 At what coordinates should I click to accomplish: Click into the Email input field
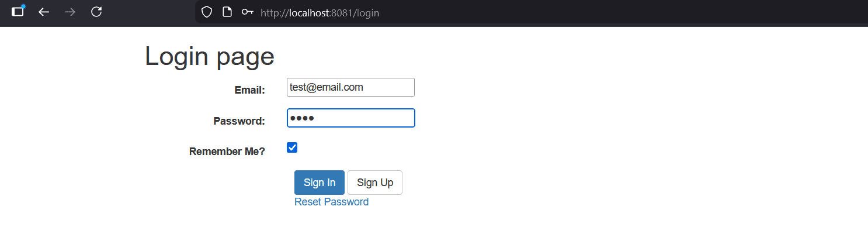click(350, 87)
